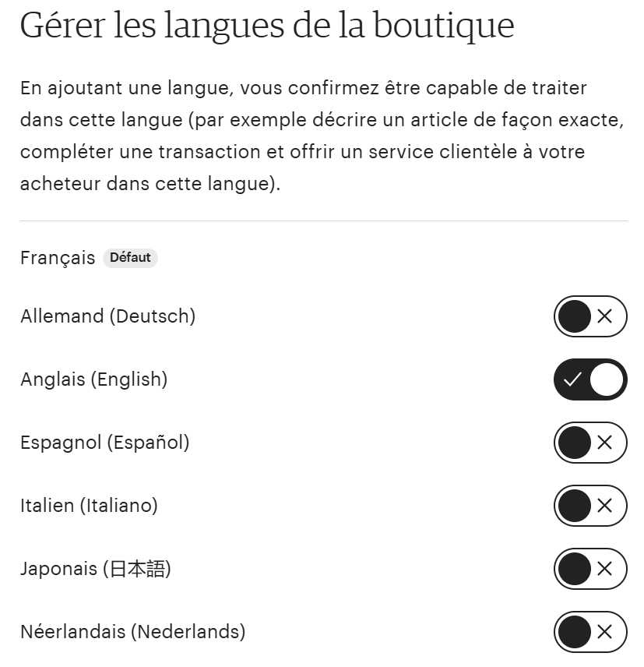Click the X icon on the Espagnol switch
Image resolution: width=644 pixels, height=667 pixels.
(604, 443)
